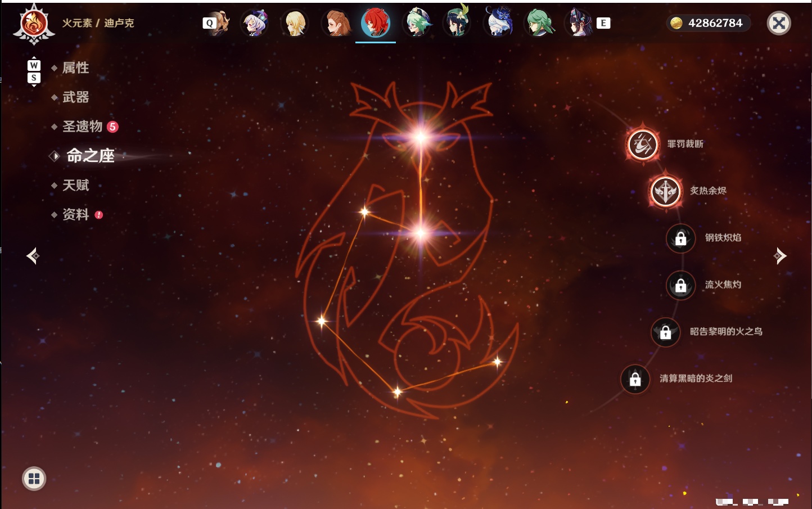The width and height of the screenshot is (812, 509).
Task: Open the 圣遗物 artifacts menu
Action: point(82,127)
